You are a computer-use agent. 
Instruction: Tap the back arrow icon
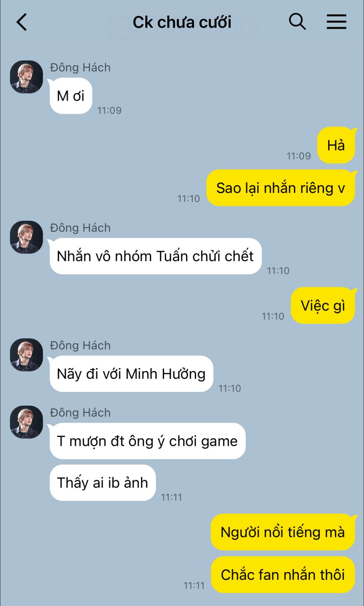click(22, 22)
